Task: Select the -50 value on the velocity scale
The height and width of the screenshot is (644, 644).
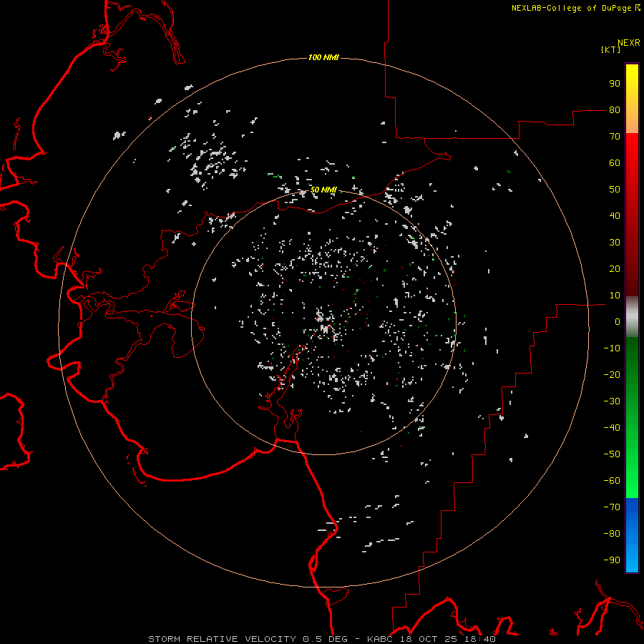Action: (612, 454)
